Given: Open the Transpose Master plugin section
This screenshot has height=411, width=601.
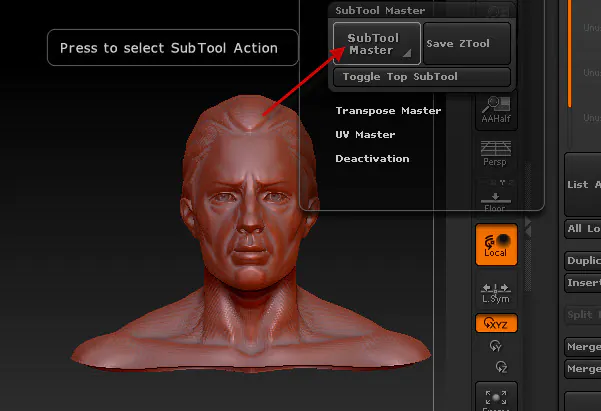Looking at the screenshot, I should click(x=388, y=111).
